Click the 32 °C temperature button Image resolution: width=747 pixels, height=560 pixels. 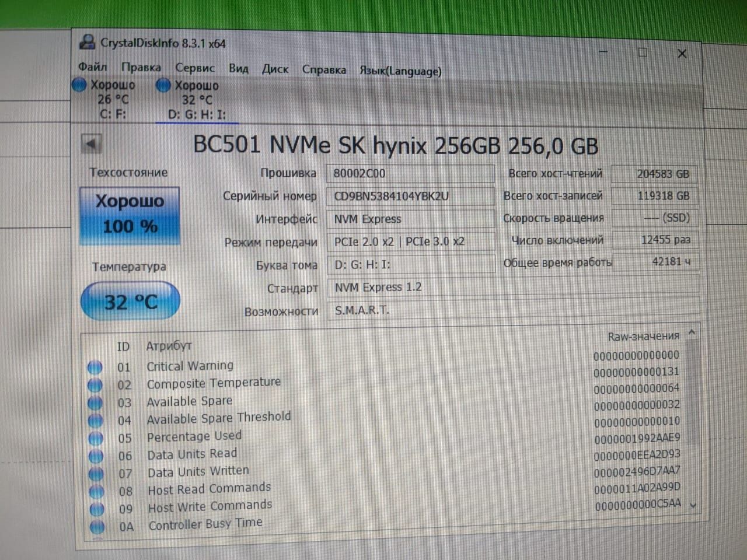tap(130, 301)
